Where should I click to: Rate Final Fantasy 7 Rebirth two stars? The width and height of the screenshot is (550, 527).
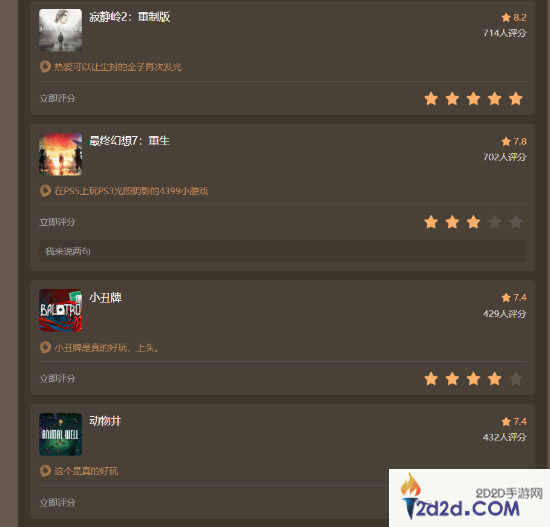click(452, 222)
